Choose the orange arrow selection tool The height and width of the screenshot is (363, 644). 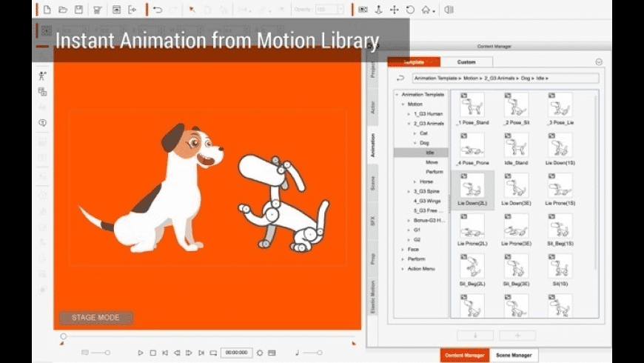tap(192, 10)
